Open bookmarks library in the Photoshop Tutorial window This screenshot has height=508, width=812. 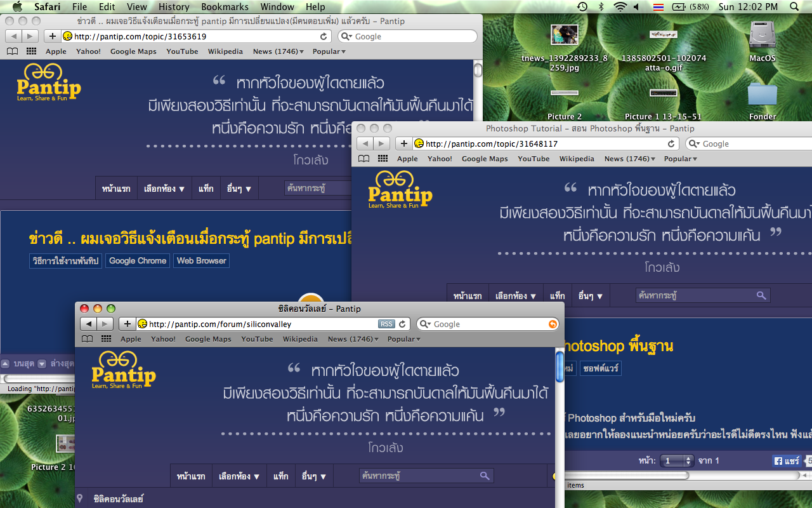[363, 159]
